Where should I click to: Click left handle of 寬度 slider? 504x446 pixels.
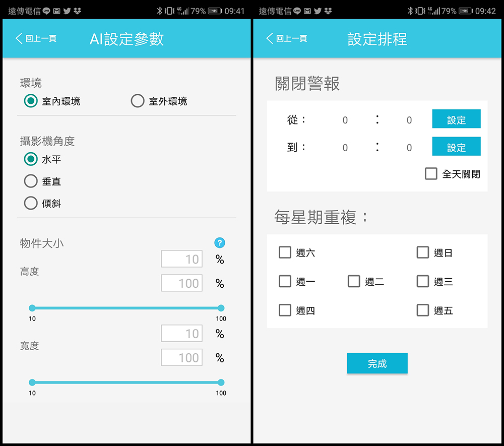click(x=32, y=383)
